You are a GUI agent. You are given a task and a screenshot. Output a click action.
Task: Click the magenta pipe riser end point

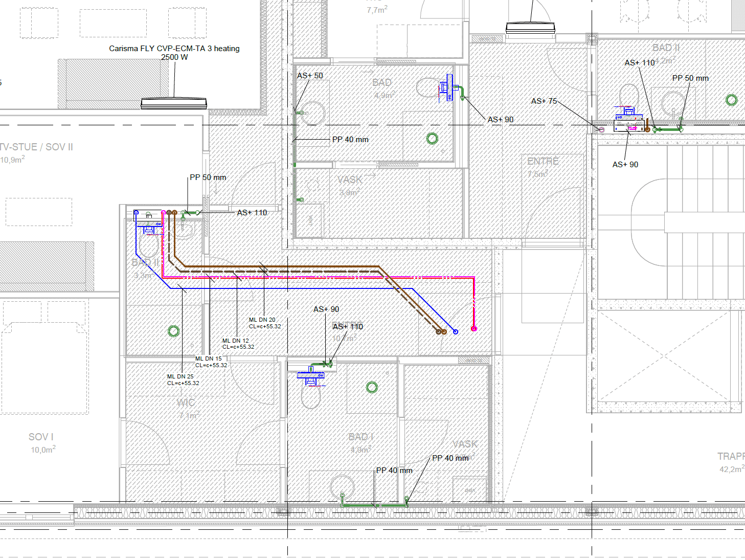pos(474,329)
